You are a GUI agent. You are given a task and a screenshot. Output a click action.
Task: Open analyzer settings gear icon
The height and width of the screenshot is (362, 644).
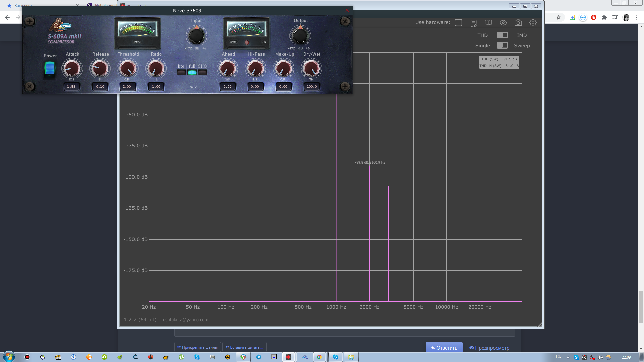coord(533,23)
